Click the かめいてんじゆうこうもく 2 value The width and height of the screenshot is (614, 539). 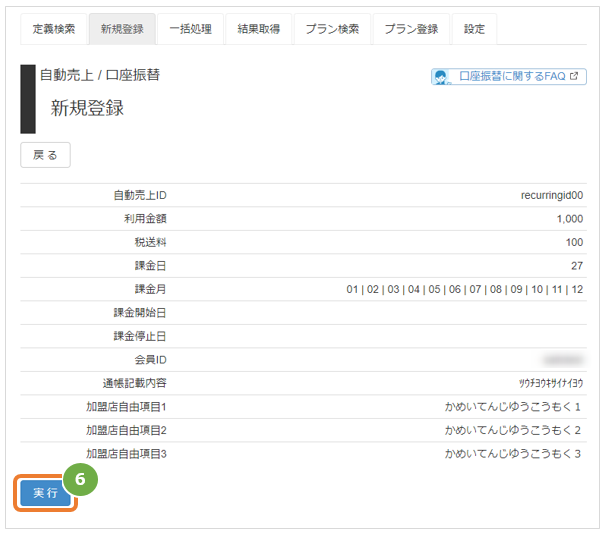(x=513, y=430)
